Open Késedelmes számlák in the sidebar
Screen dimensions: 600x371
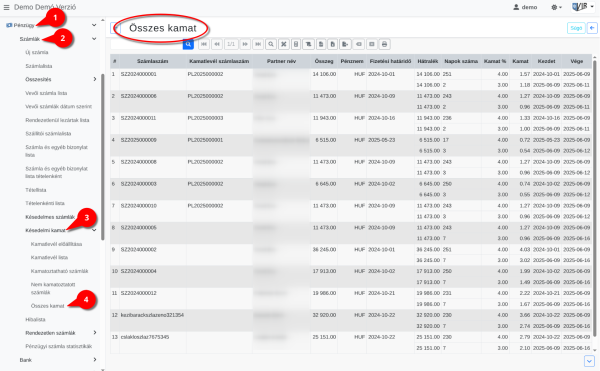click(x=50, y=217)
